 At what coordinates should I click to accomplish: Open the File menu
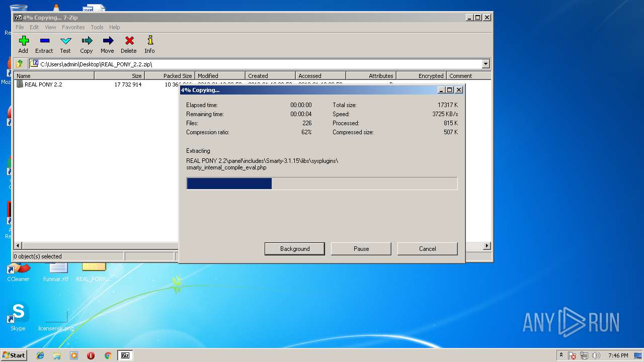[x=20, y=27]
